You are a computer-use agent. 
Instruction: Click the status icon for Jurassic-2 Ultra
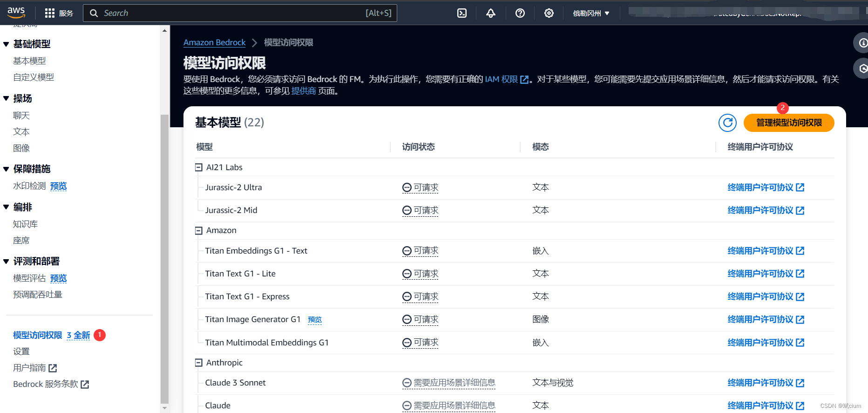point(407,188)
